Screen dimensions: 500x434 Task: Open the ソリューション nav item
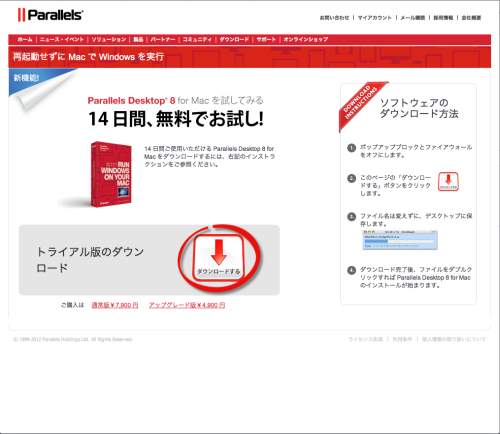(109, 39)
